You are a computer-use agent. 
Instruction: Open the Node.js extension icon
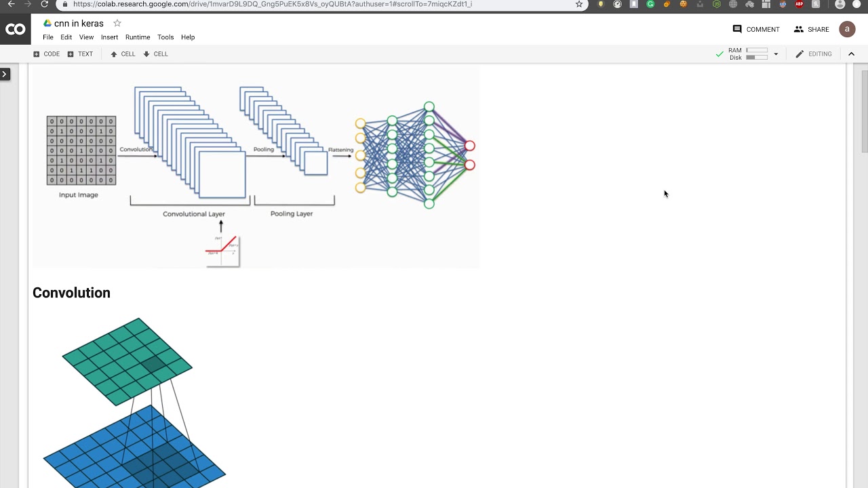pyautogui.click(x=717, y=4)
